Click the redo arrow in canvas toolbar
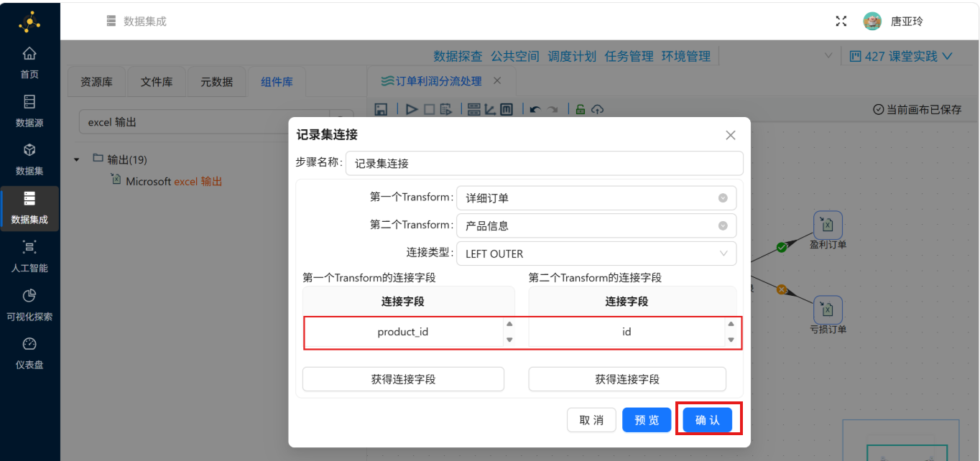This screenshot has width=980, height=461. click(x=553, y=109)
